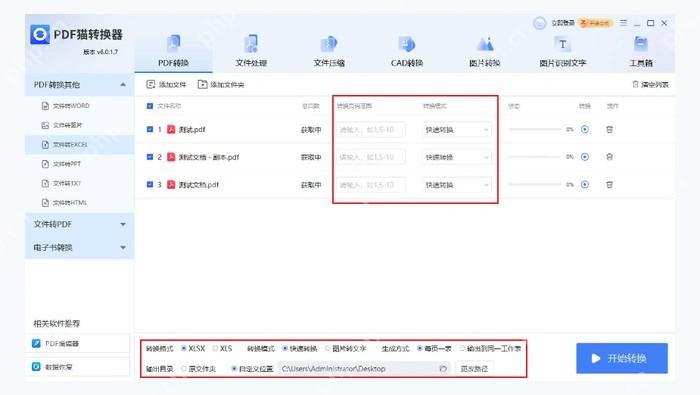Select 文件转图片 in the sidebar
700x395 pixels.
click(x=79, y=125)
